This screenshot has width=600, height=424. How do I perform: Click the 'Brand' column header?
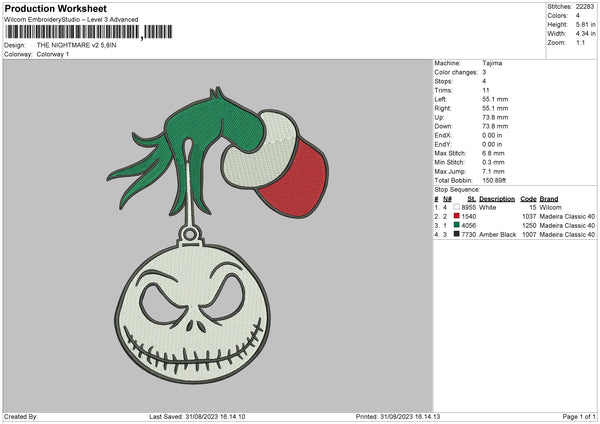point(549,199)
